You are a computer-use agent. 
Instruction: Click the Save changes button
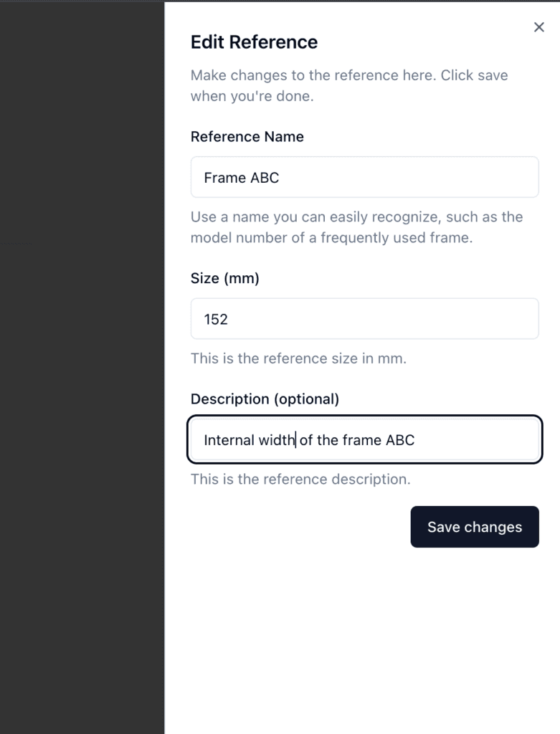click(x=475, y=527)
